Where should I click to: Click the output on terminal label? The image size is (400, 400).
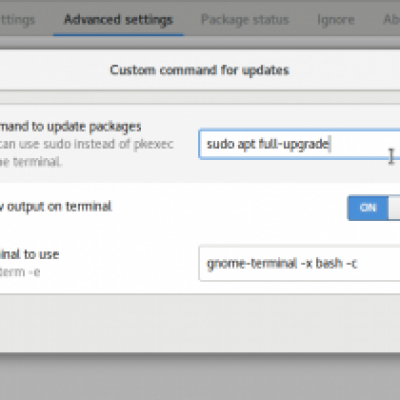[x=56, y=207]
